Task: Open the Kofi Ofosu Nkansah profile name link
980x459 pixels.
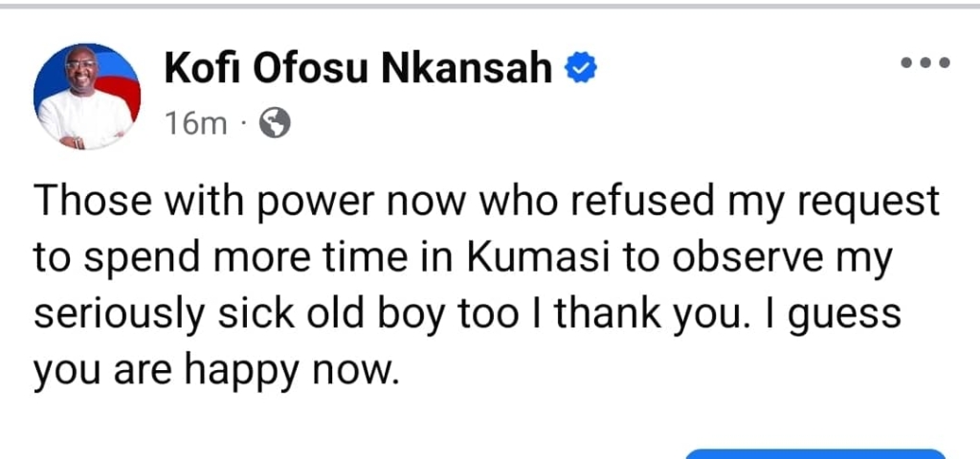Action: [x=359, y=69]
